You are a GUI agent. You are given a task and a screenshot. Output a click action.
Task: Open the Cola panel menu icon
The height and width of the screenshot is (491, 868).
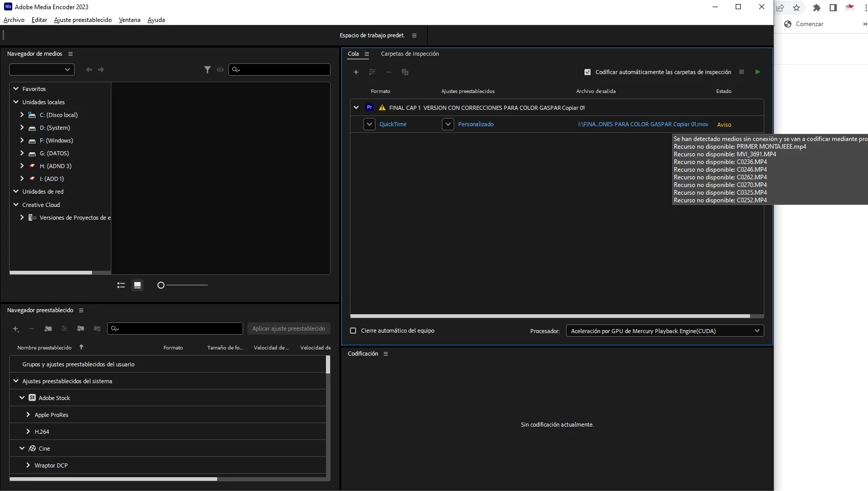367,54
